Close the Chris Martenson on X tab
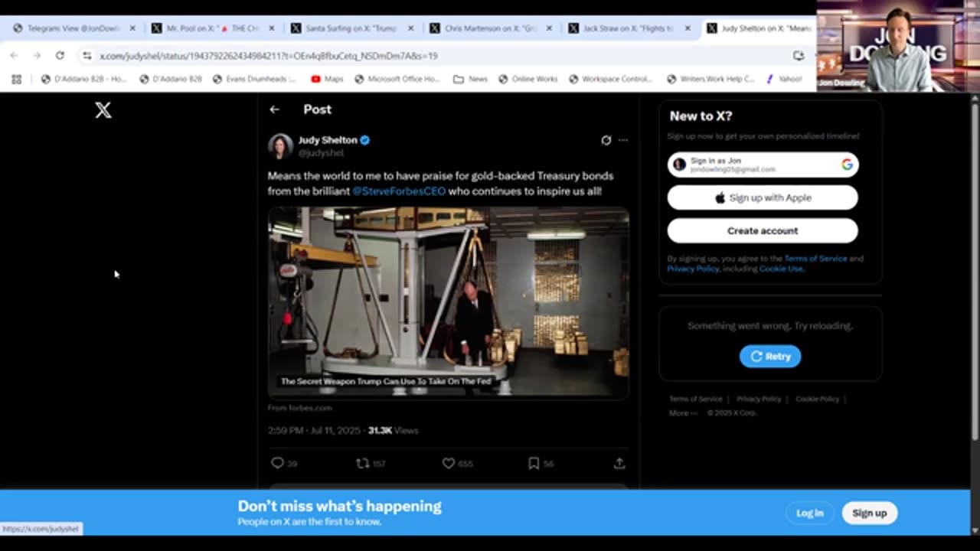The width and height of the screenshot is (980, 551). tap(549, 28)
